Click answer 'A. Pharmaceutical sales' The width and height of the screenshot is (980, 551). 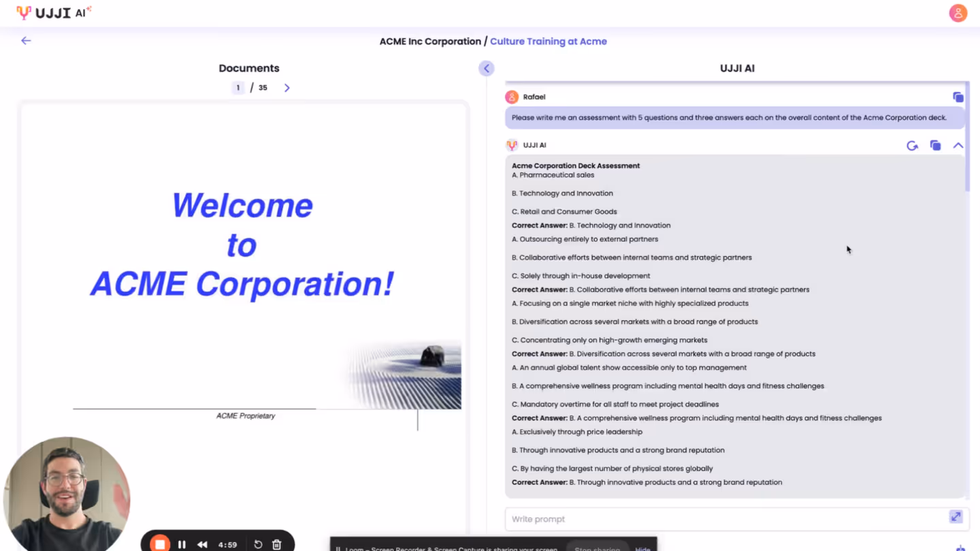click(x=553, y=175)
